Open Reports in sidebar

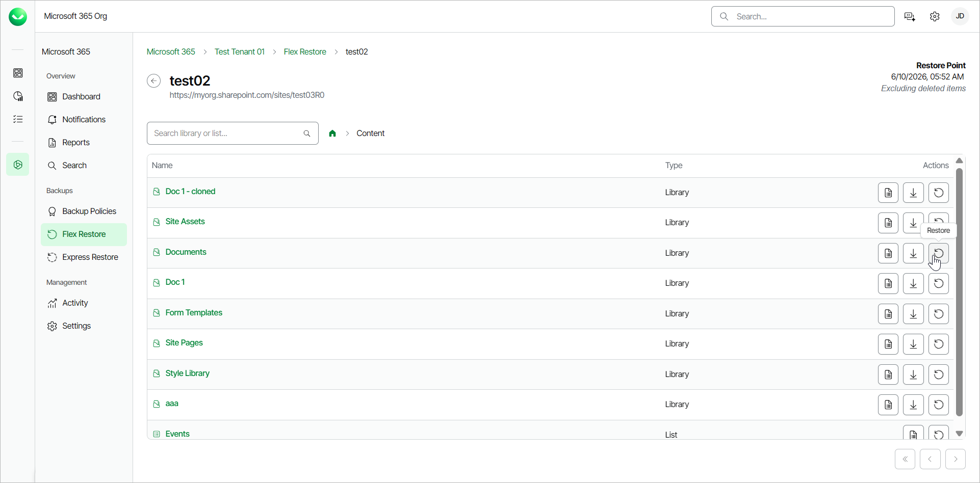tap(84, 143)
